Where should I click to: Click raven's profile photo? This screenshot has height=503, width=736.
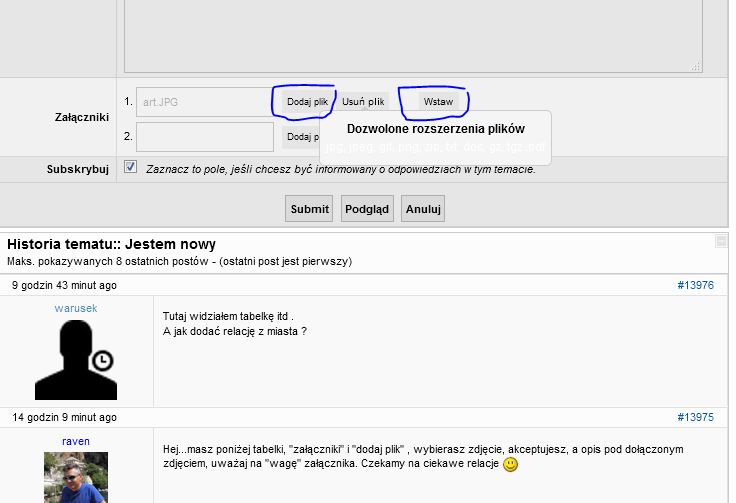click(x=76, y=478)
